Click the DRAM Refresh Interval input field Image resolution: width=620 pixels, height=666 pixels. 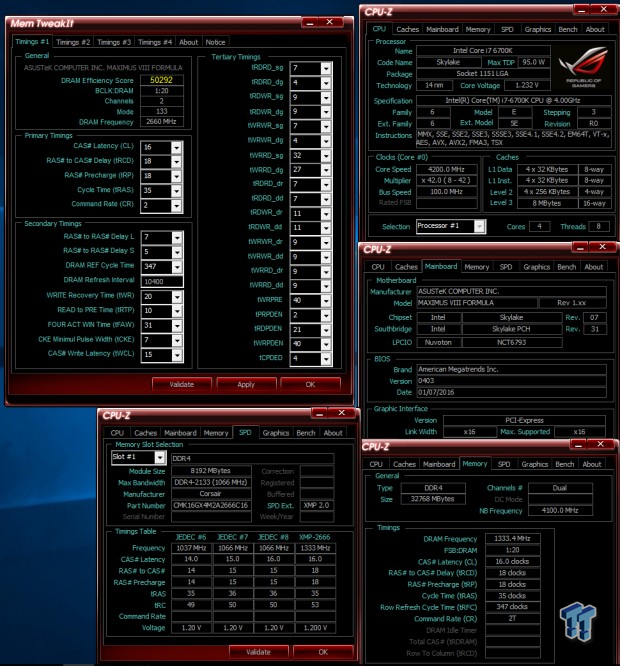tap(162, 282)
